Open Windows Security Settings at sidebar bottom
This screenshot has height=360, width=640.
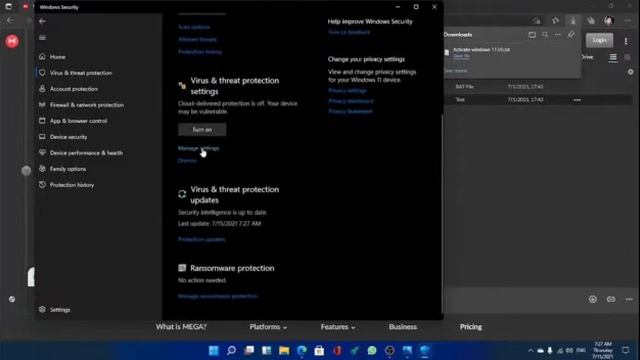[60, 310]
